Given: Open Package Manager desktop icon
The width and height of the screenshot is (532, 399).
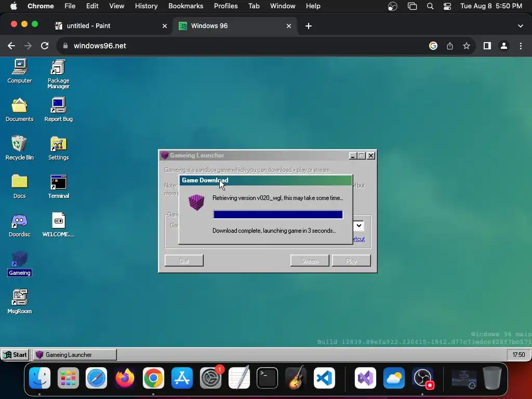Looking at the screenshot, I should 58,74.
